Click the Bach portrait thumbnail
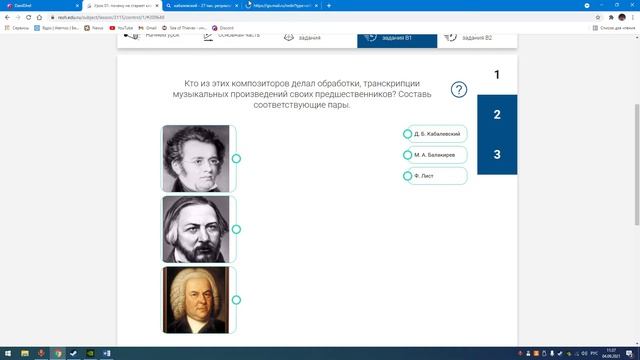 pos(196,300)
